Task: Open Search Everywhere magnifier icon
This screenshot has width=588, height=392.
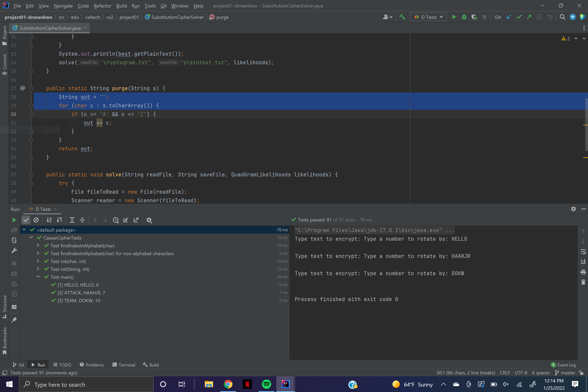Action: [x=562, y=17]
